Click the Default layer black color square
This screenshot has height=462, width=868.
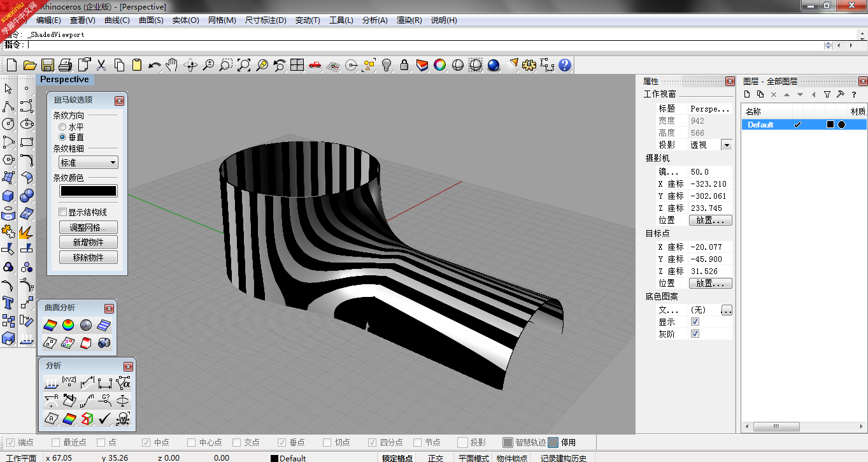(x=830, y=124)
